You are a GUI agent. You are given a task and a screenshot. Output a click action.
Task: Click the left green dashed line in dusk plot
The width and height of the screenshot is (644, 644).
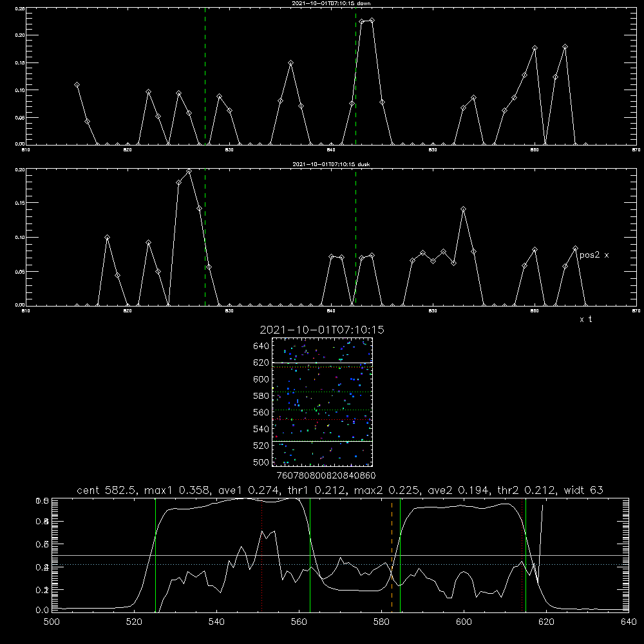coord(205,237)
